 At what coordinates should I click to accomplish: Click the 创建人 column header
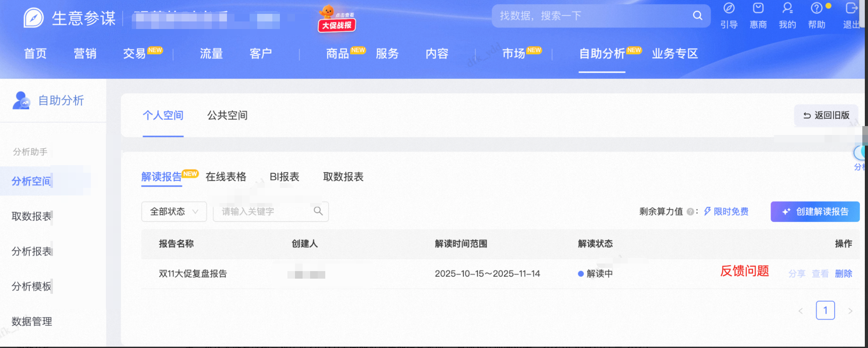pos(304,244)
